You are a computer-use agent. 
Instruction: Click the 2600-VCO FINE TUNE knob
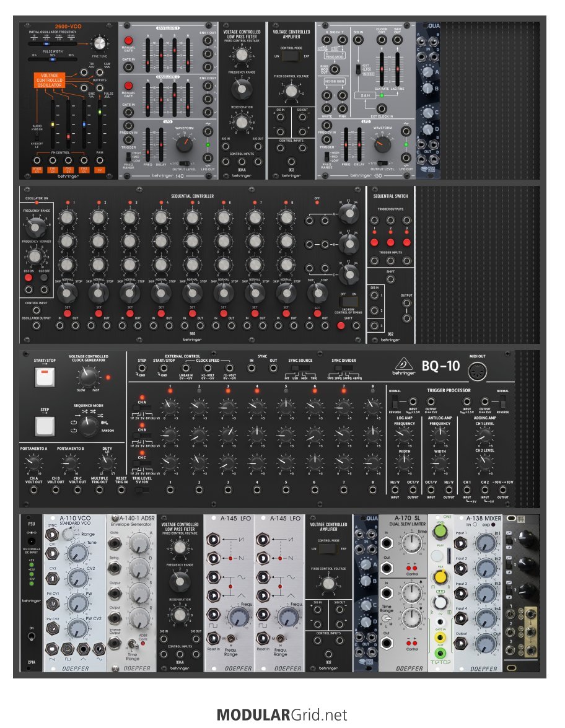point(99,43)
